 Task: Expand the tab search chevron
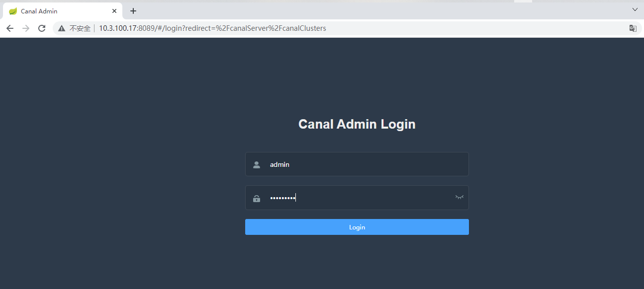[635, 9]
